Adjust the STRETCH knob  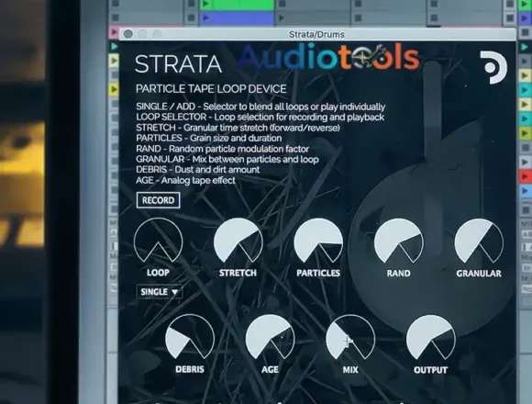tap(238, 241)
